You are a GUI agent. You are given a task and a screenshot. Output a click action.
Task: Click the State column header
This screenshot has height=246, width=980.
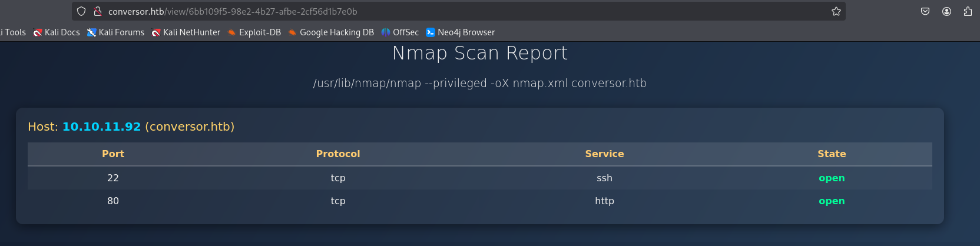point(832,154)
